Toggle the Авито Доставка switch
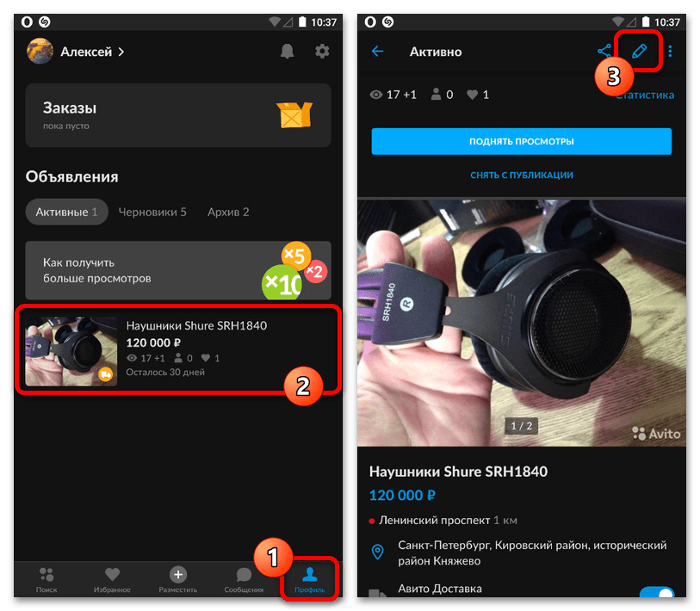700x611 pixels. [657, 592]
